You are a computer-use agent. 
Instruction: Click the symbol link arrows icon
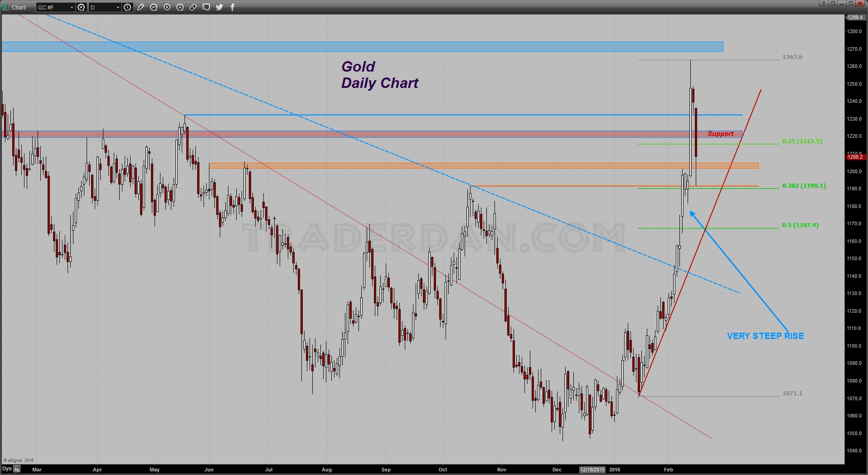click(193, 7)
